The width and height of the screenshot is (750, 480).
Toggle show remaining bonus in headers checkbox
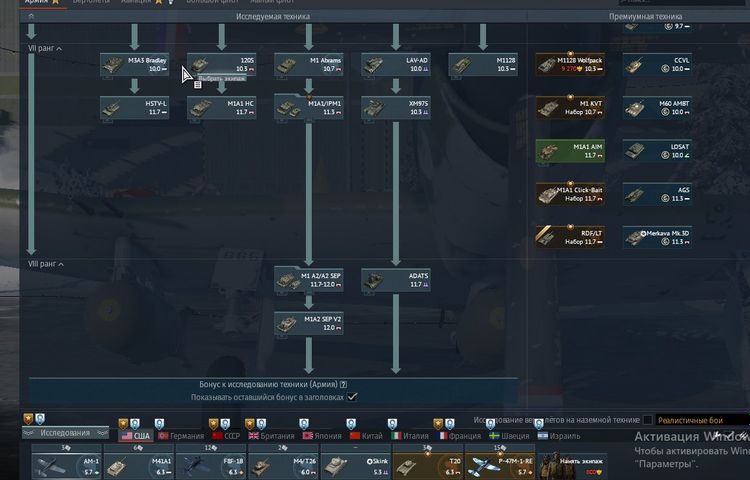[x=351, y=397]
